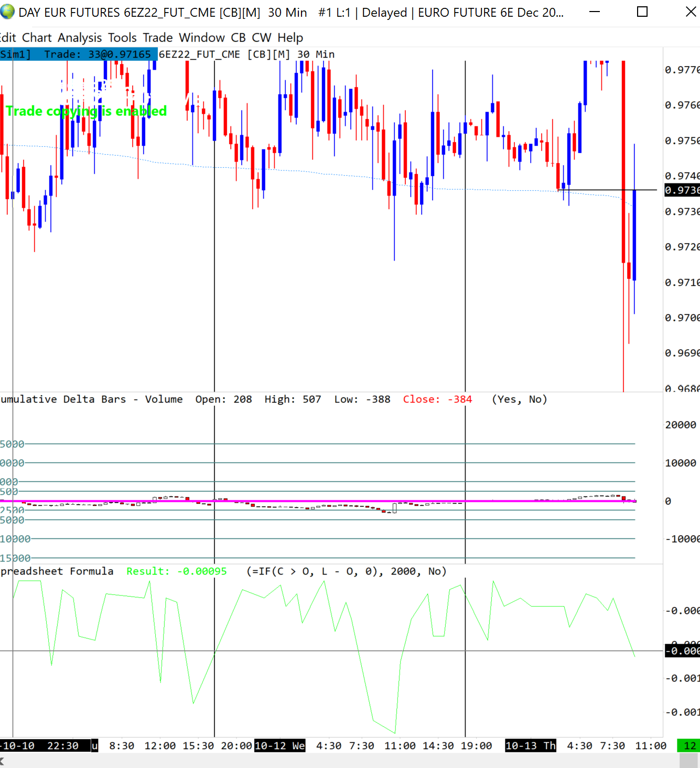700x768 pixels.
Task: Click the Trade 33@0.97165 position label
Action: tap(97, 55)
